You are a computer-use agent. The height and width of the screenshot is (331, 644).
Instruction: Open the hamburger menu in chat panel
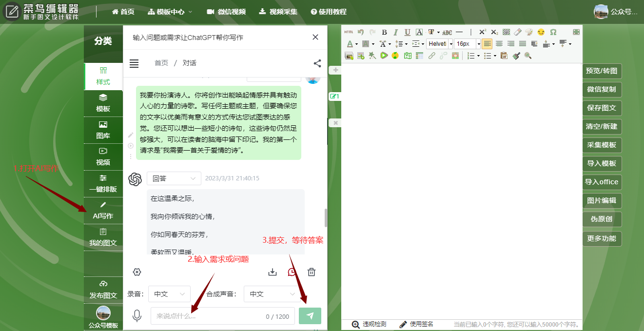[134, 63]
